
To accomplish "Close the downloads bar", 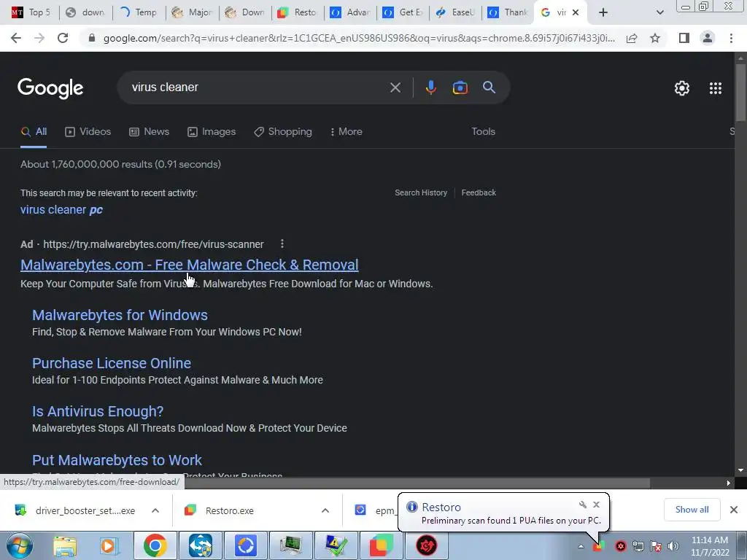I will coord(734,510).
